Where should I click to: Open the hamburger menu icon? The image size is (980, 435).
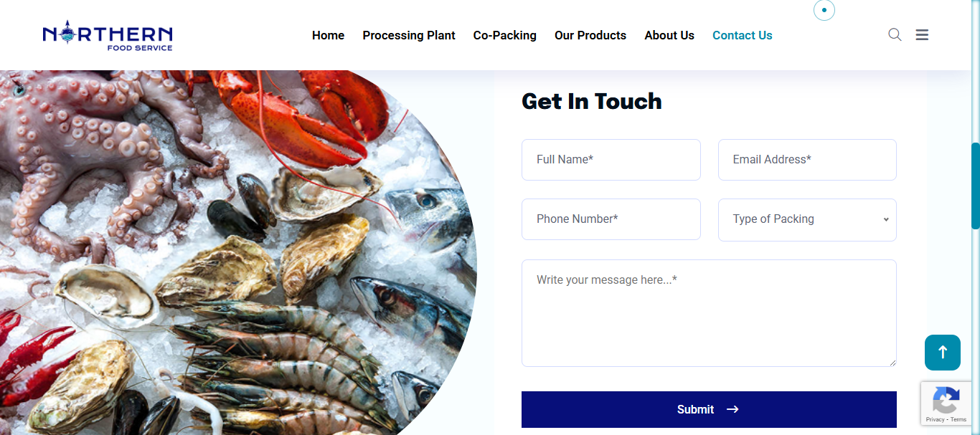922,34
